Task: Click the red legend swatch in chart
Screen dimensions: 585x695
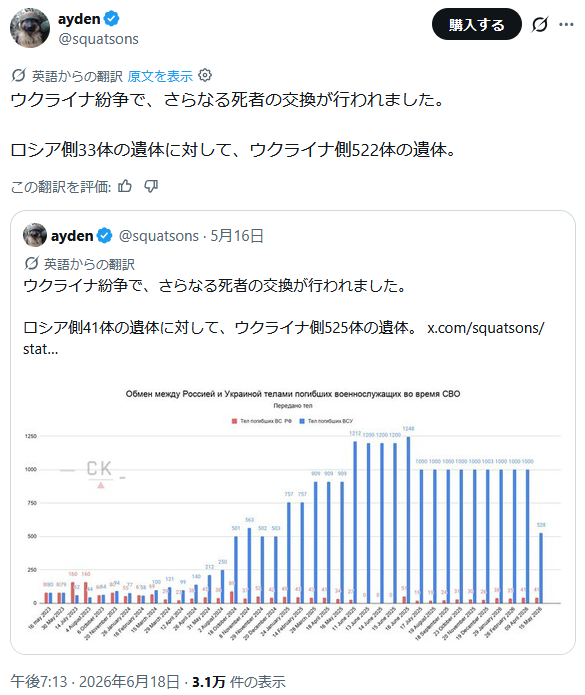Action: click(x=234, y=421)
